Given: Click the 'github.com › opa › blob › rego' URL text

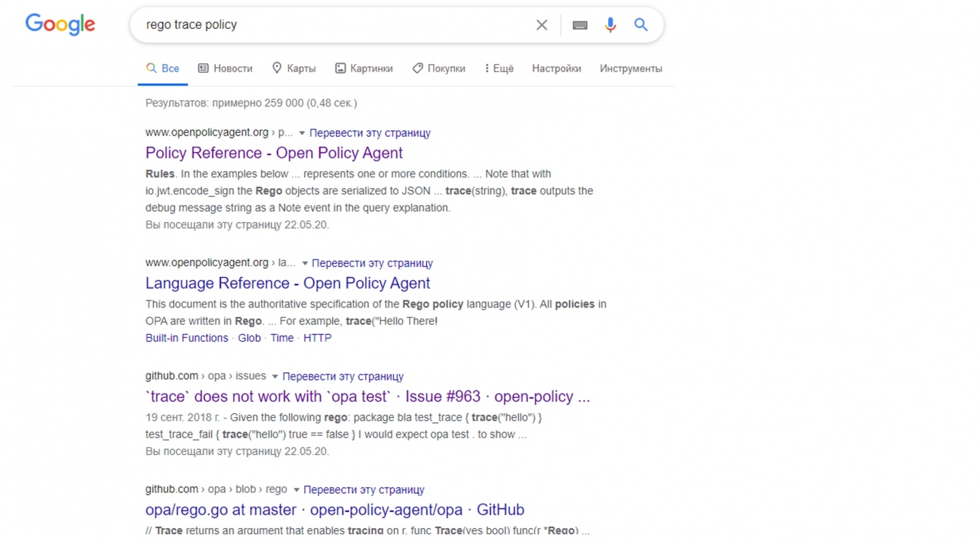Looking at the screenshot, I should [x=216, y=490].
